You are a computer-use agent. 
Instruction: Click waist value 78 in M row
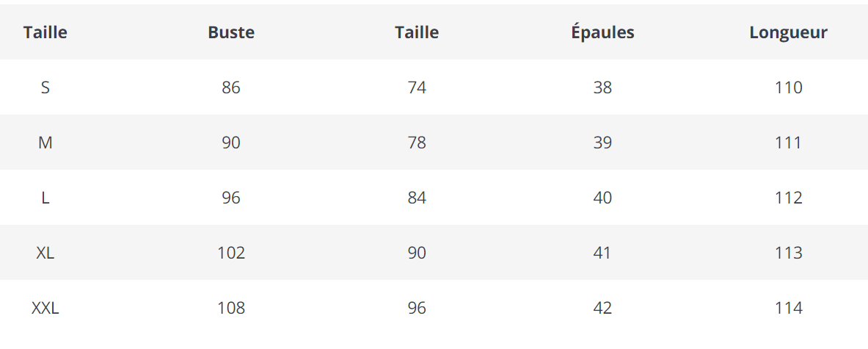(417, 143)
